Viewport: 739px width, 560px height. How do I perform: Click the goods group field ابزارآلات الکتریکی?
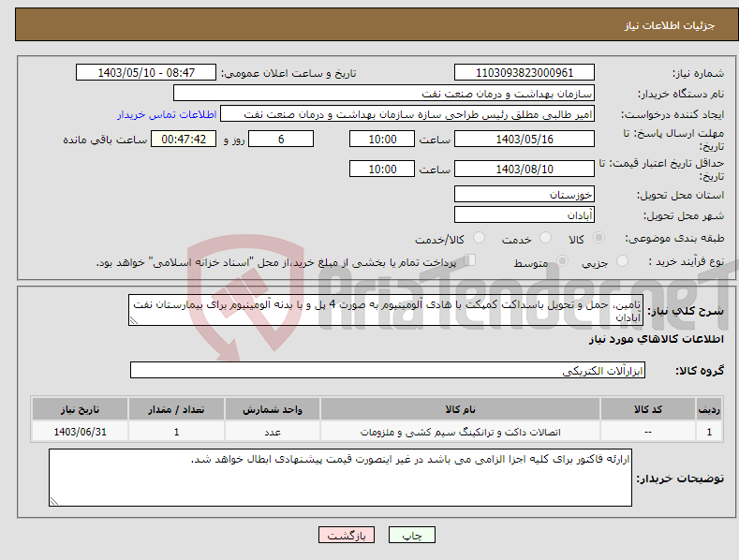click(388, 370)
